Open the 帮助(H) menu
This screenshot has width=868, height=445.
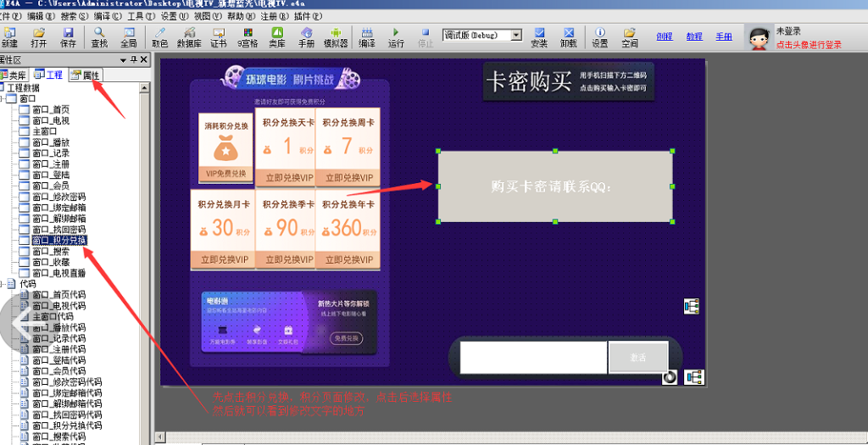pos(242,16)
